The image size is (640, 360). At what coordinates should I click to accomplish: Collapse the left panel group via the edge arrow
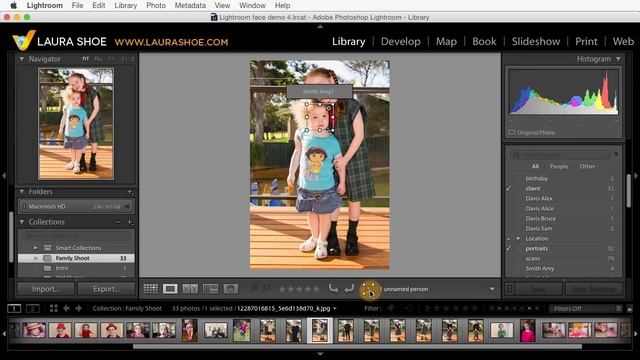pos(4,176)
